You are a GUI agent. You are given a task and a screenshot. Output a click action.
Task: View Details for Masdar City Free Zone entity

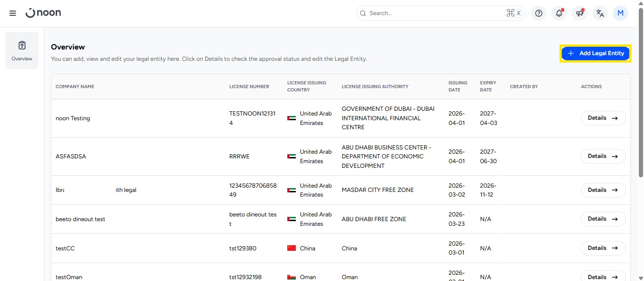click(603, 190)
